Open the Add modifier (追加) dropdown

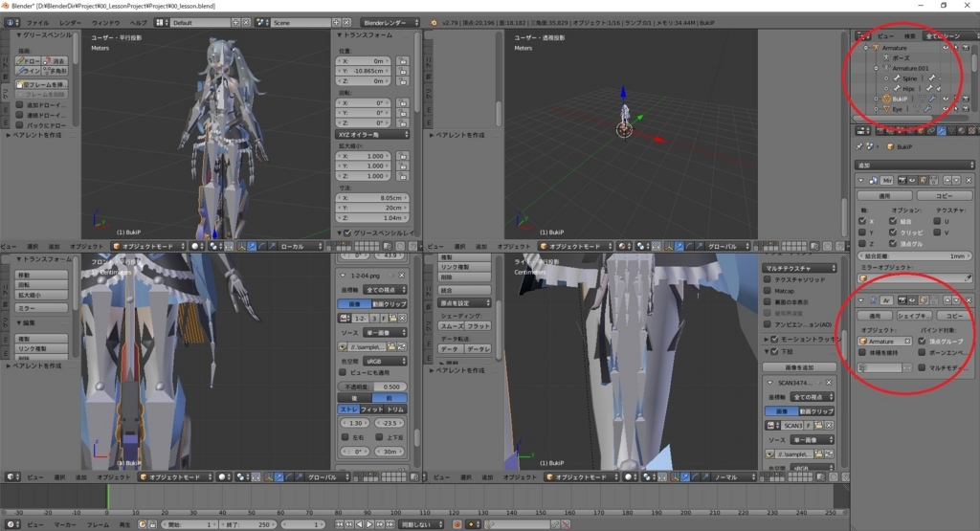click(x=914, y=165)
